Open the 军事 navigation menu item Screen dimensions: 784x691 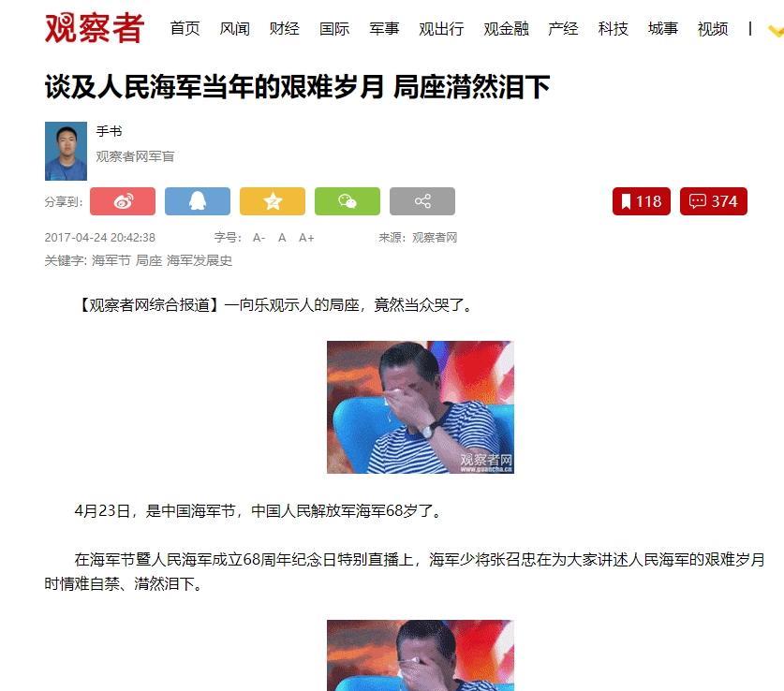pyautogui.click(x=384, y=29)
